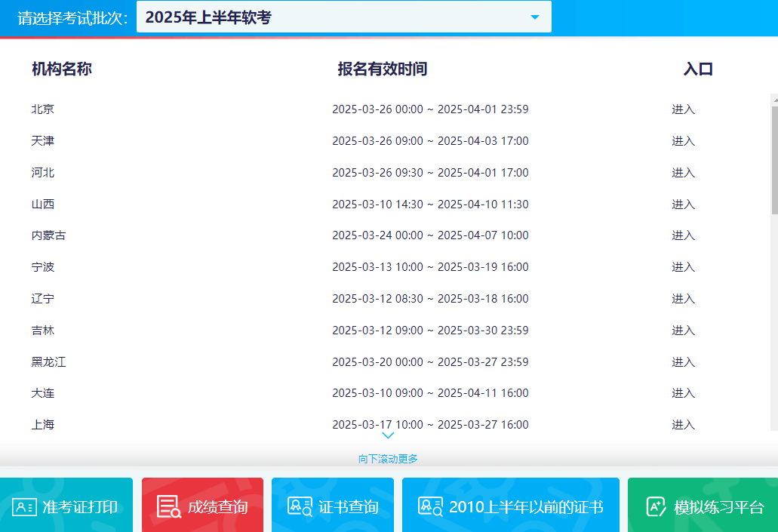Viewport: 778px width, 532px height.
Task: Click the score report icon on 成绩查询
Action: pos(169,506)
